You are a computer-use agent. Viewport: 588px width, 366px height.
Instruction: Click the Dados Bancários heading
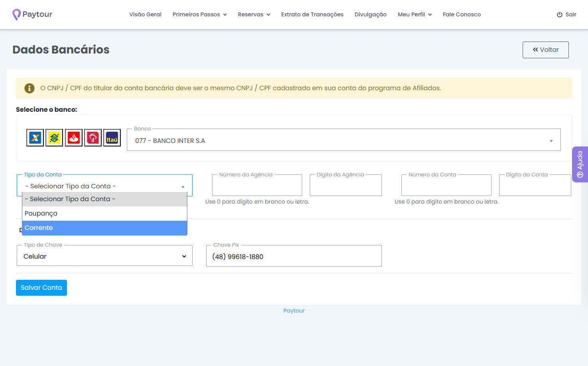[x=61, y=49]
